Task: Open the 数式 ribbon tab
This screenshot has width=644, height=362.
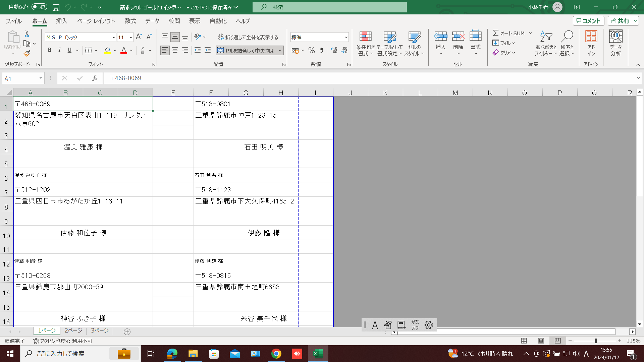Action: click(130, 21)
